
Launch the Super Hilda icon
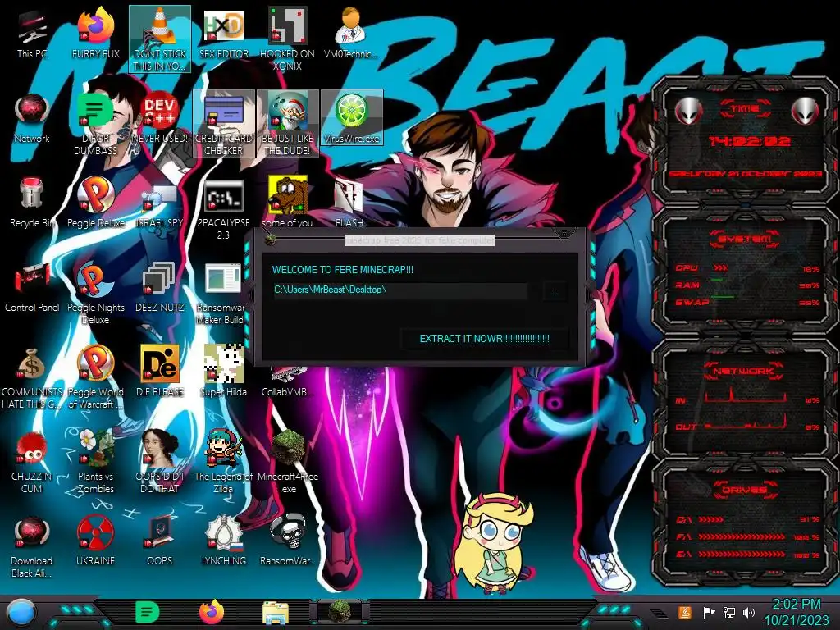223,372
